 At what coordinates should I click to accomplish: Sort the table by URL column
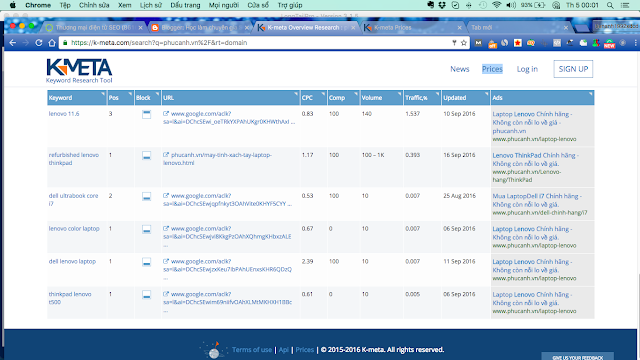tap(231, 98)
